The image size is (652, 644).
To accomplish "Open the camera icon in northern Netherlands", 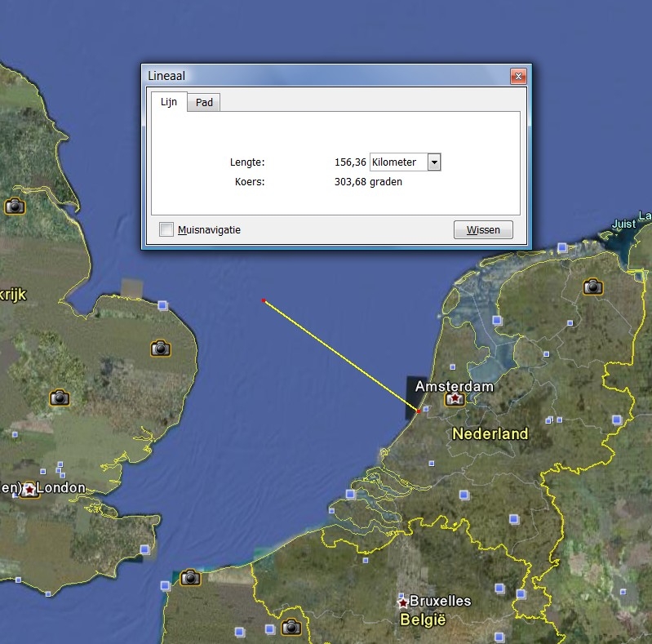I will click(x=593, y=286).
